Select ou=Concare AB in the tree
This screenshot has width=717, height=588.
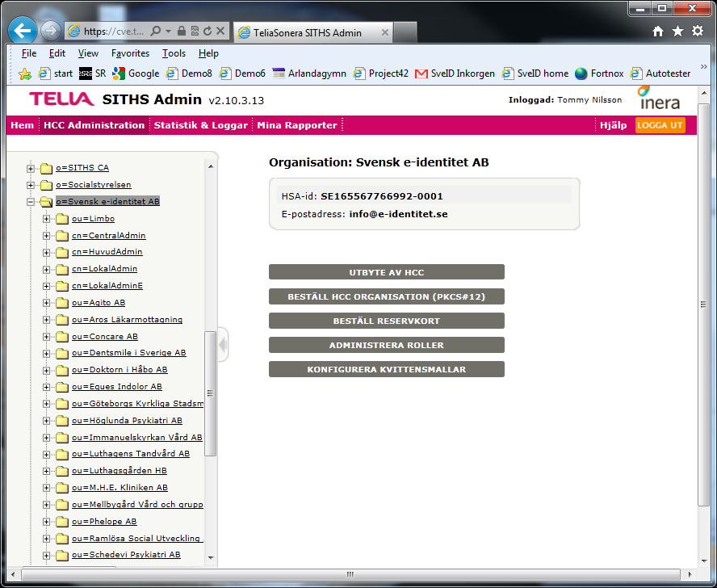(105, 336)
